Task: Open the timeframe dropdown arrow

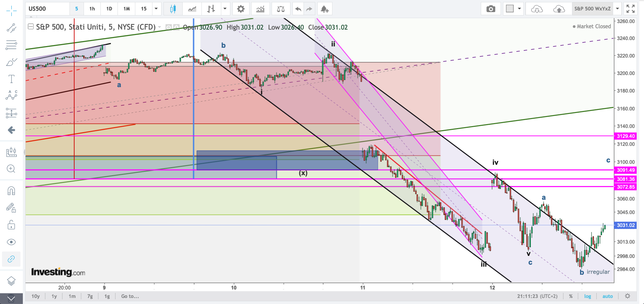Action: point(156,9)
